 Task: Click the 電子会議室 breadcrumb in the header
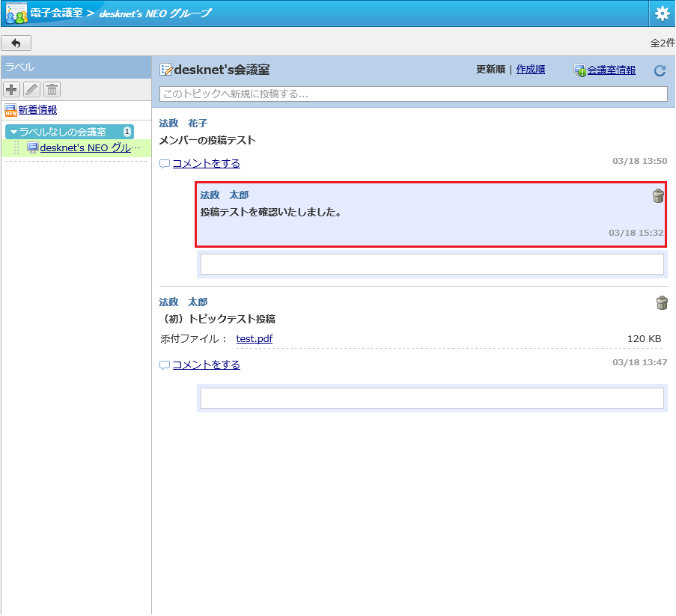(x=56, y=13)
